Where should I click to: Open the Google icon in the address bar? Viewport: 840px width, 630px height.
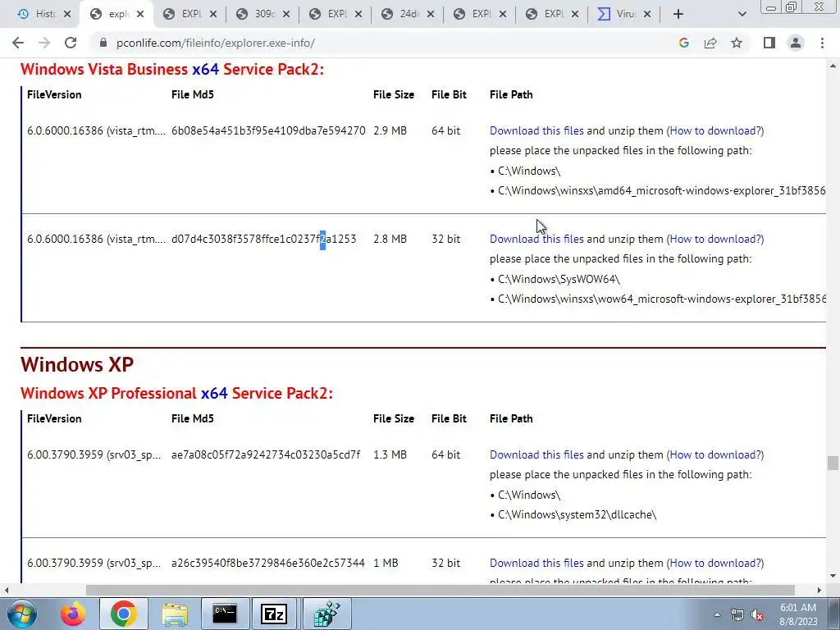[683, 43]
